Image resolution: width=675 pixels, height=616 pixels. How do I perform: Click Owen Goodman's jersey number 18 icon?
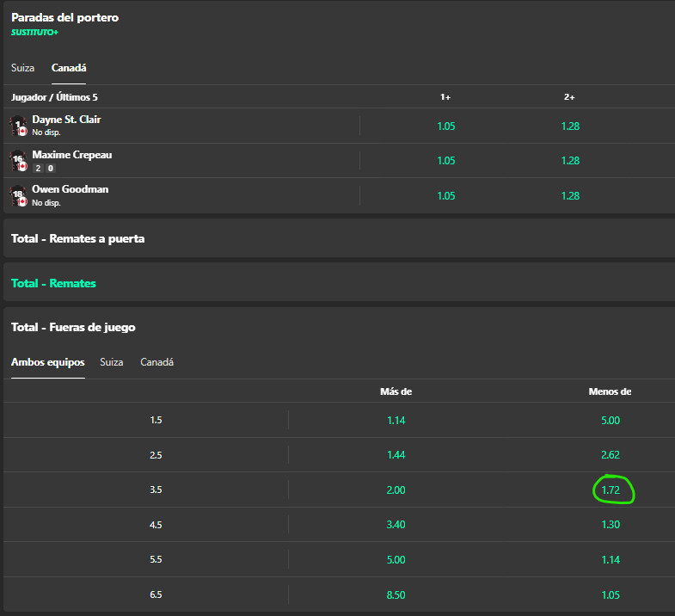pos(18,195)
